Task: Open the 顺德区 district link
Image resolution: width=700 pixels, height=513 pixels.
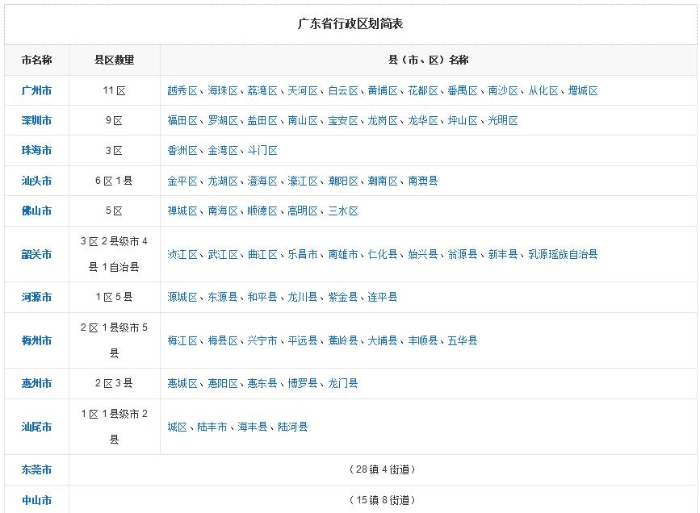Action: 262,211
